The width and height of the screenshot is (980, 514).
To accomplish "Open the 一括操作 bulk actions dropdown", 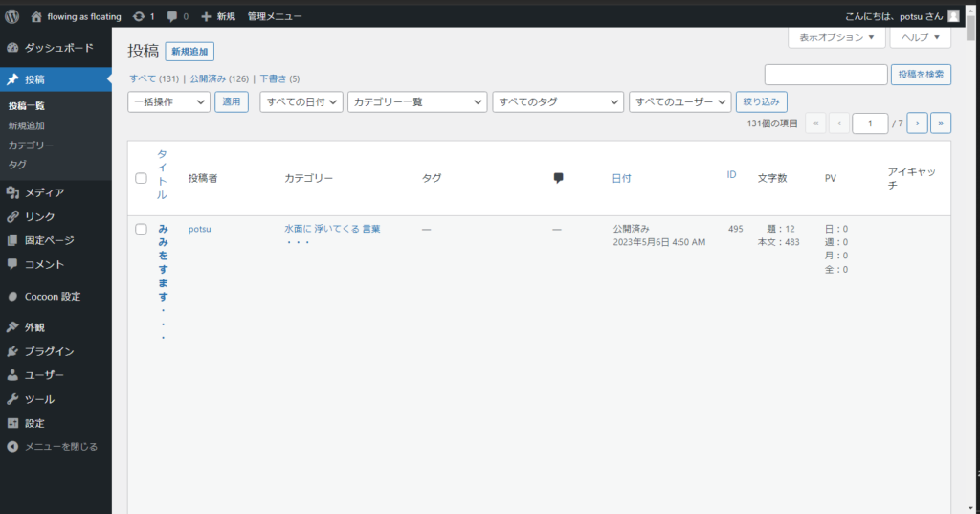I will point(168,102).
